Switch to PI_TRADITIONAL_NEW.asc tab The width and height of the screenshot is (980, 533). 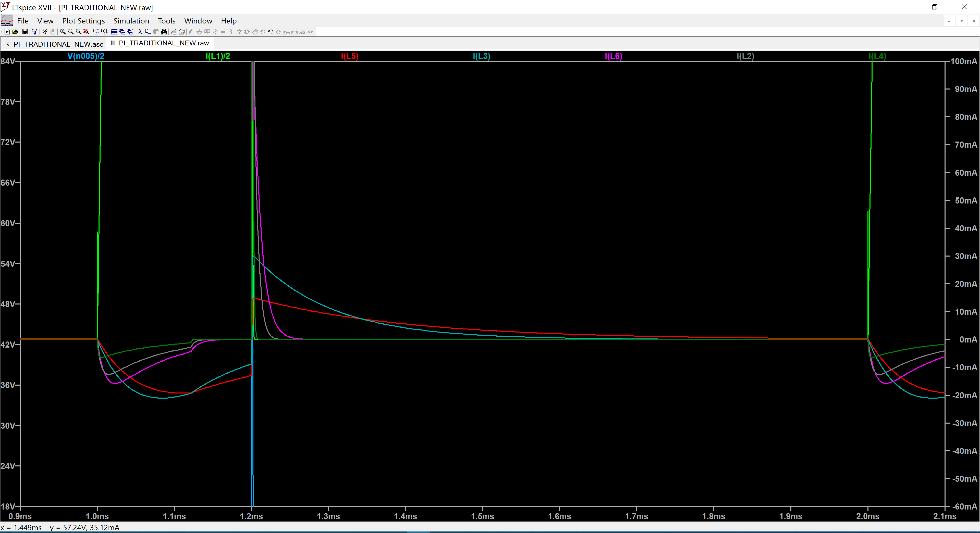[58, 44]
